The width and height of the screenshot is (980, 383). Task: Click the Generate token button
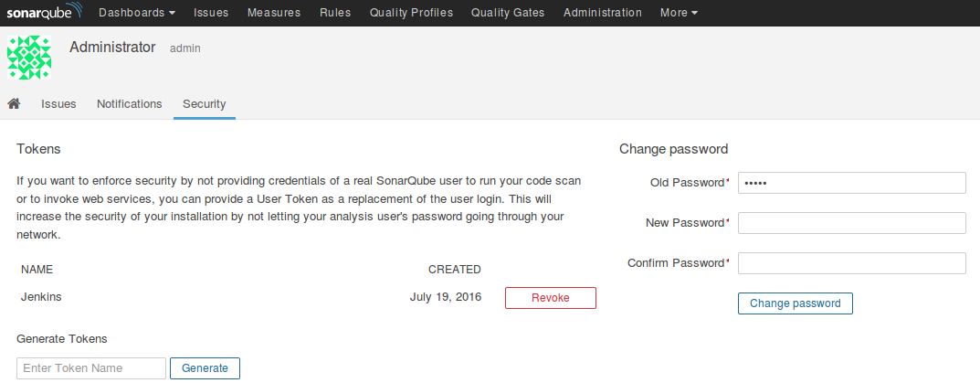205,368
